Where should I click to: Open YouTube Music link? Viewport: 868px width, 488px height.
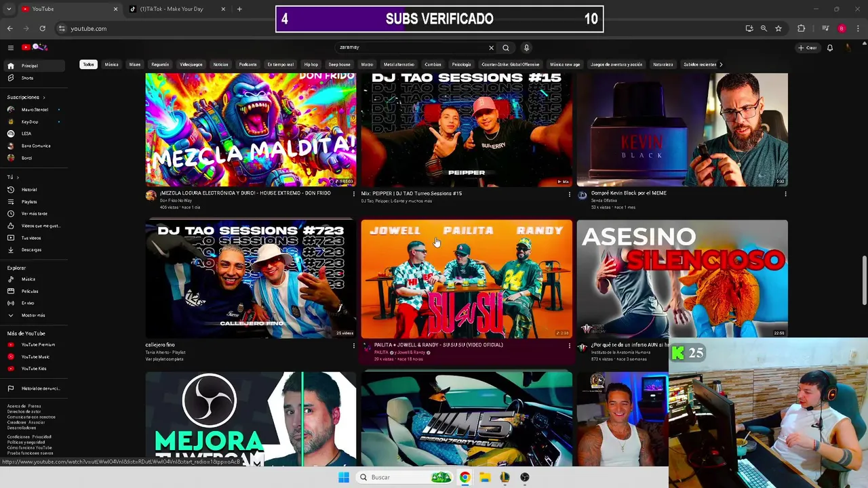tap(33, 357)
